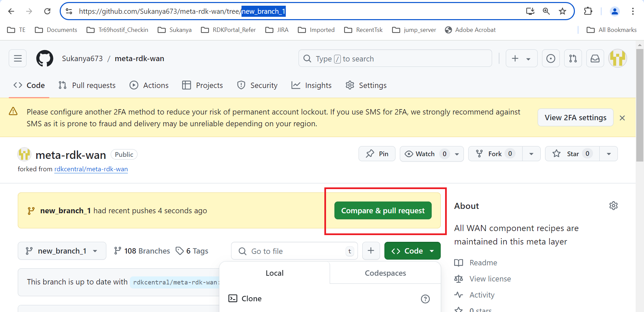Open zoom magnifier icon in address bar
The height and width of the screenshot is (312, 644).
click(x=546, y=11)
